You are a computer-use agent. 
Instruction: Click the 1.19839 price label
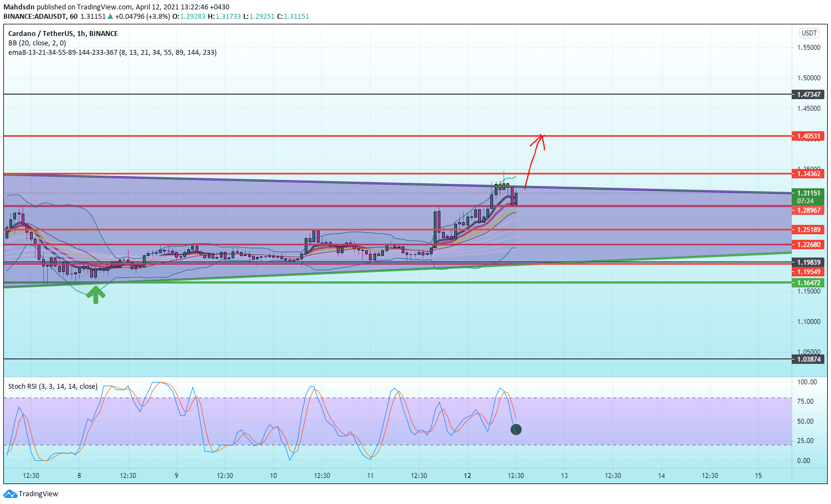tap(808, 263)
